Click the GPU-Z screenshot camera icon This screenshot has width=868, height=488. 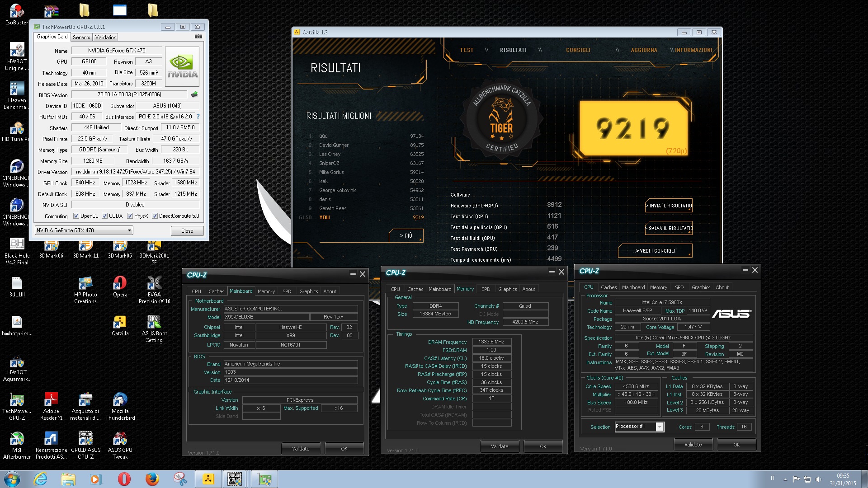[x=198, y=37]
